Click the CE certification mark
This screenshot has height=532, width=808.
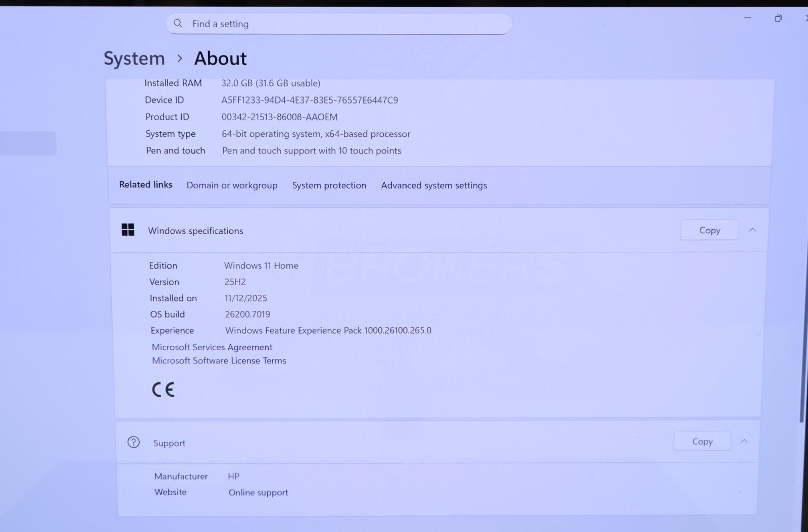[163, 390]
